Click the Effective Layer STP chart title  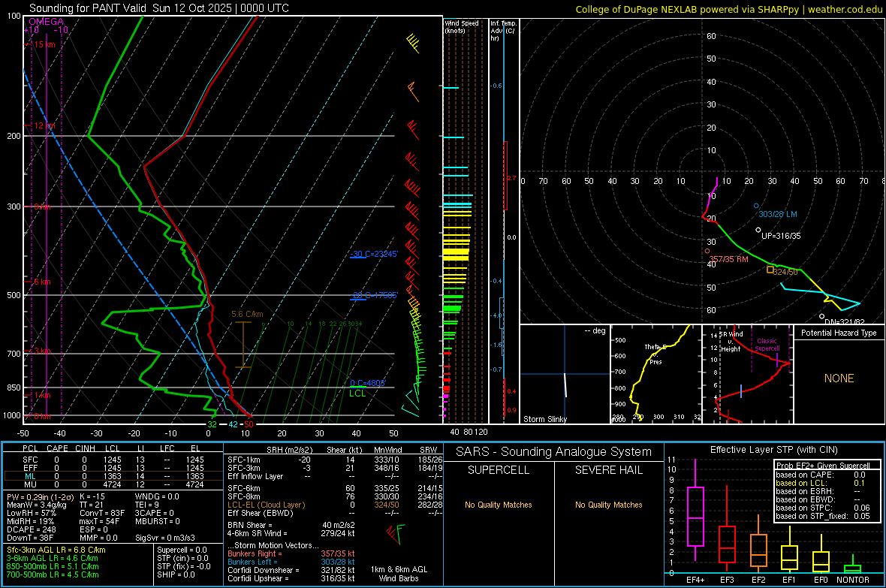tap(773, 450)
